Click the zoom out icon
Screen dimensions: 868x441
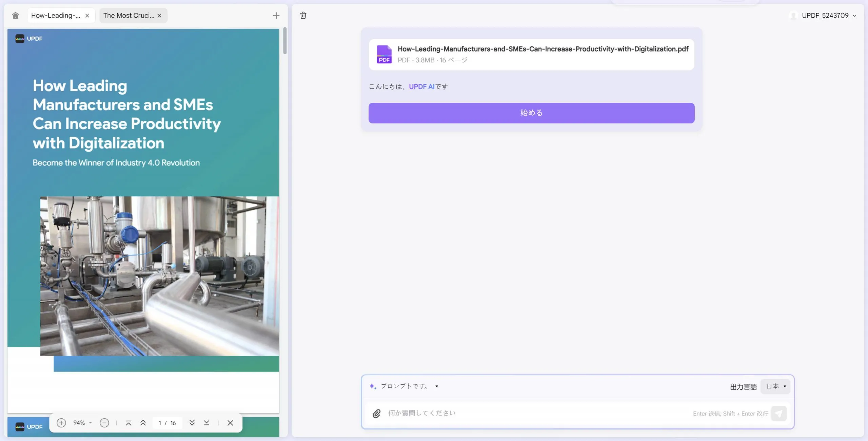[x=104, y=423]
